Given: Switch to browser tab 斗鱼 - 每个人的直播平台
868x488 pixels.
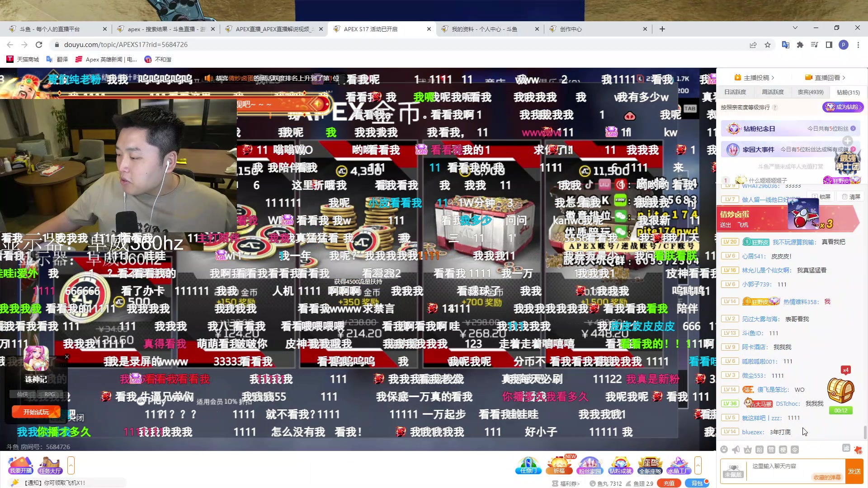Looking at the screenshot, I should pos(57,29).
